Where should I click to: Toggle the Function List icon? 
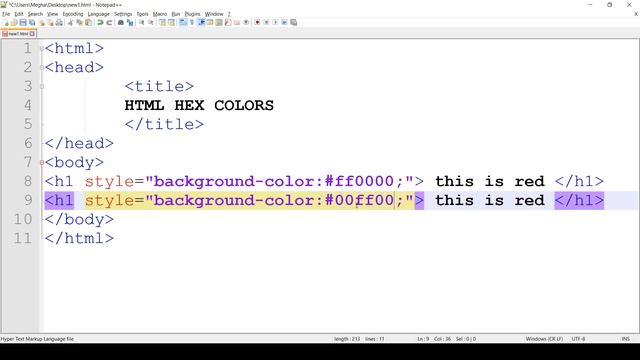(228, 22)
